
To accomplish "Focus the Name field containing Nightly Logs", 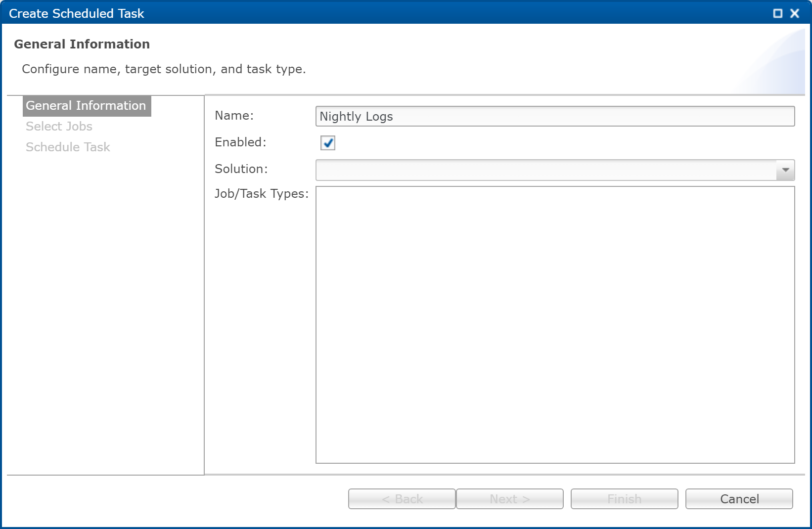I will pyautogui.click(x=555, y=117).
